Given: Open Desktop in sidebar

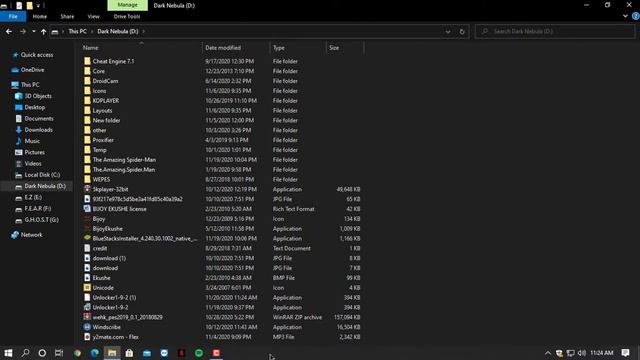Looking at the screenshot, I should [34, 107].
